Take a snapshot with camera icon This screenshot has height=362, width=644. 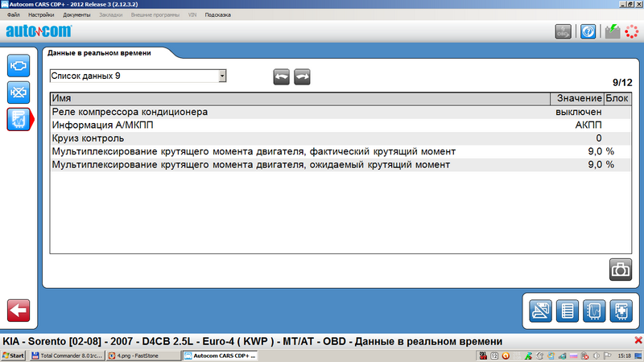click(x=620, y=269)
